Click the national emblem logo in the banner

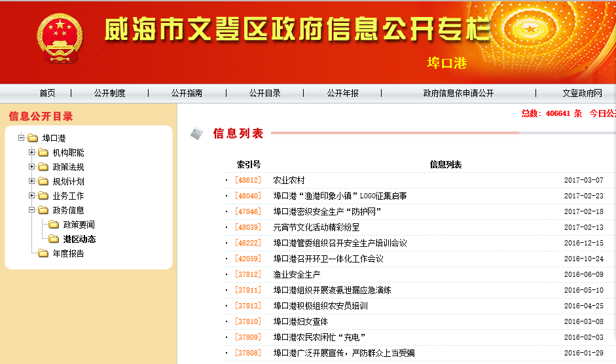pyautogui.click(x=60, y=39)
